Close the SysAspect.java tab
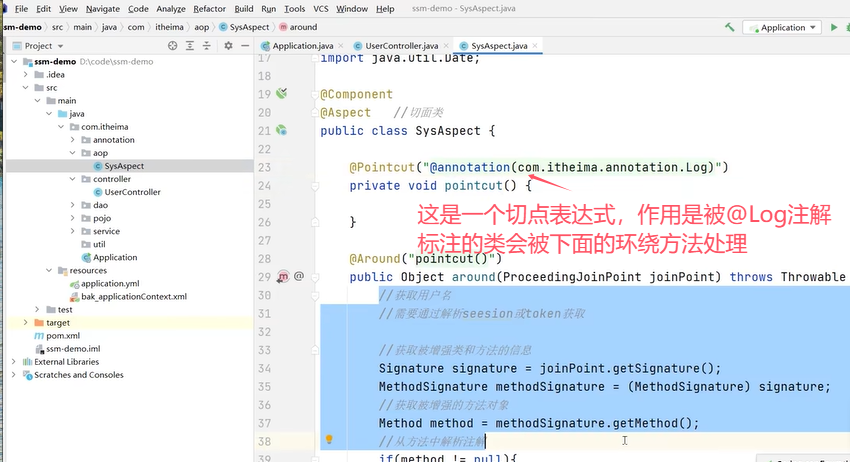 tap(535, 46)
